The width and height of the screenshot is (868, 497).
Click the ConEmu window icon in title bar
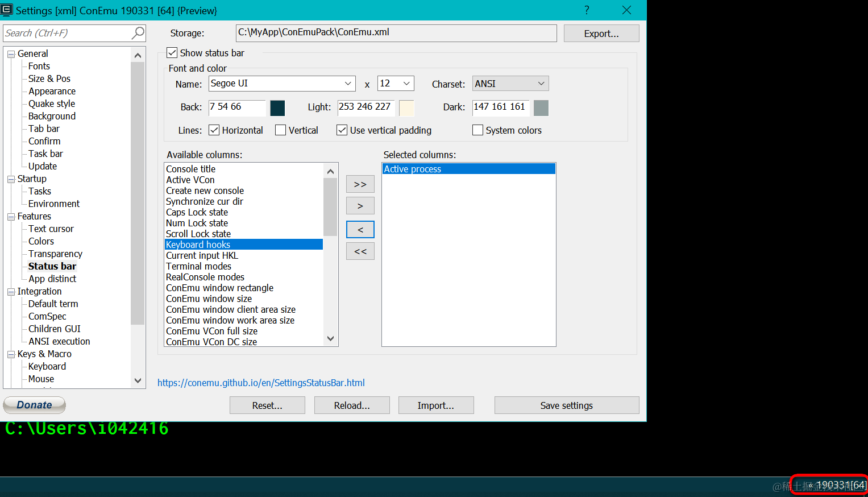(6, 10)
